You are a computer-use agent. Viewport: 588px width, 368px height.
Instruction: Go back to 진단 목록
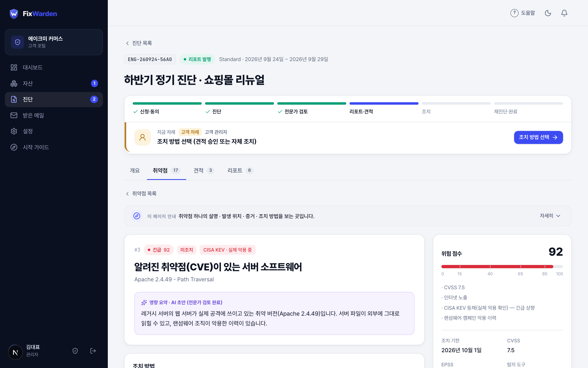(139, 43)
